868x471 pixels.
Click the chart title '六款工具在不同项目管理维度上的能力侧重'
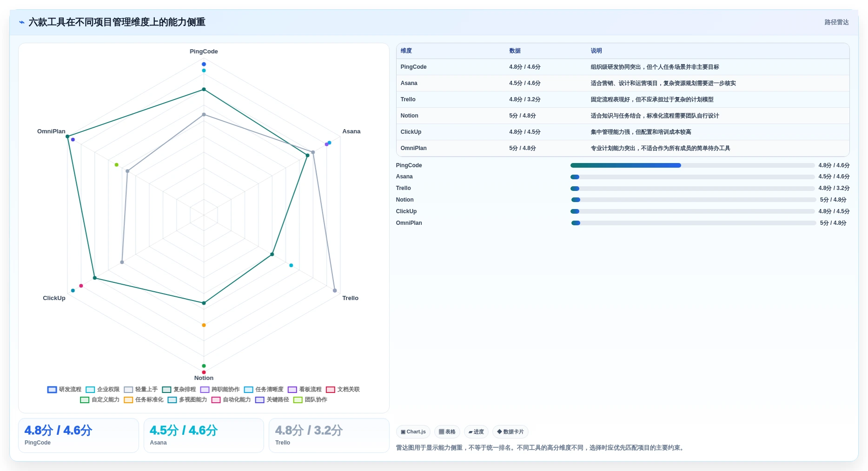(117, 22)
